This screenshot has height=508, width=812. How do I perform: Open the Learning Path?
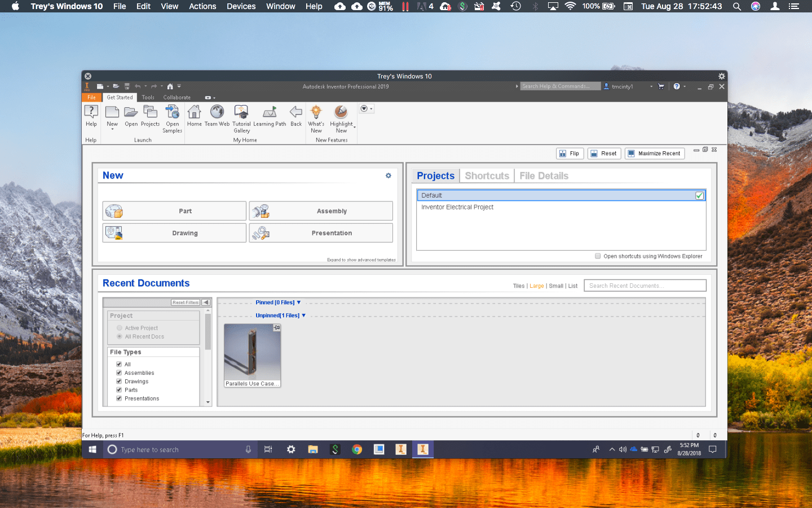[270, 116]
